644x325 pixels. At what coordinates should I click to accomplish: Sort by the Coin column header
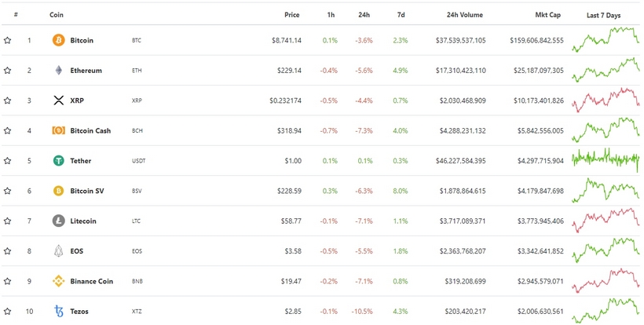tap(57, 15)
